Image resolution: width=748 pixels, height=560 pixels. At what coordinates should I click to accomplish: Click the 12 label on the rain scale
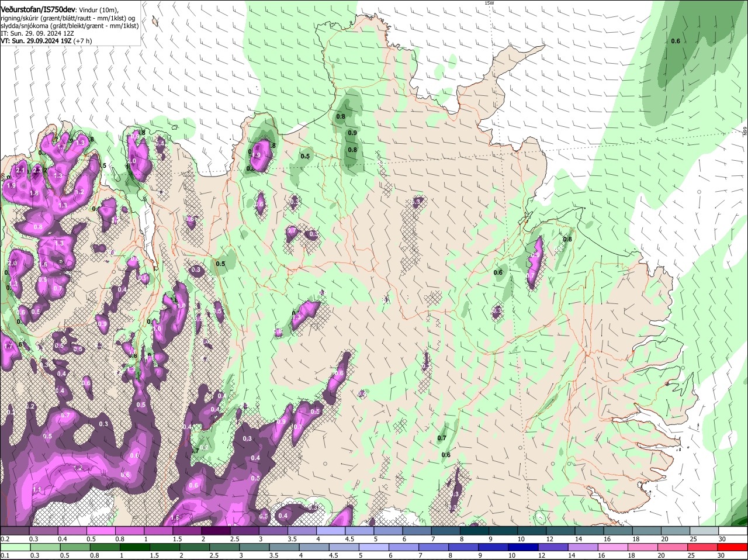[542, 555]
